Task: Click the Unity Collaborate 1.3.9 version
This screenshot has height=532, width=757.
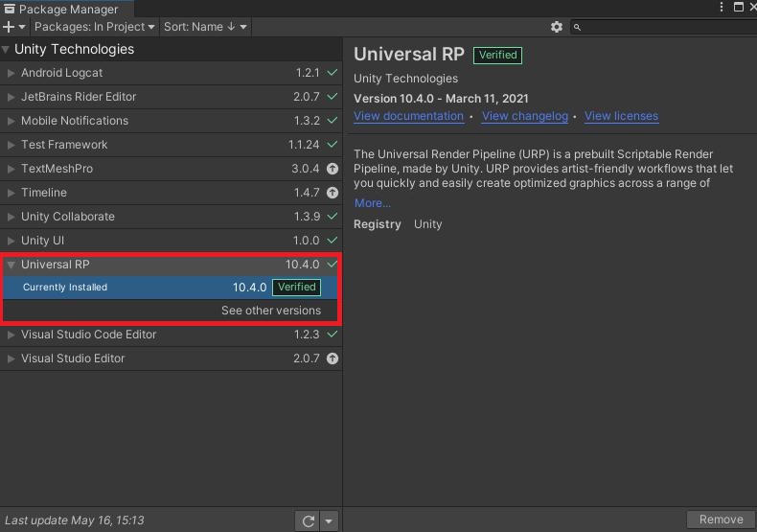Action: [x=307, y=217]
